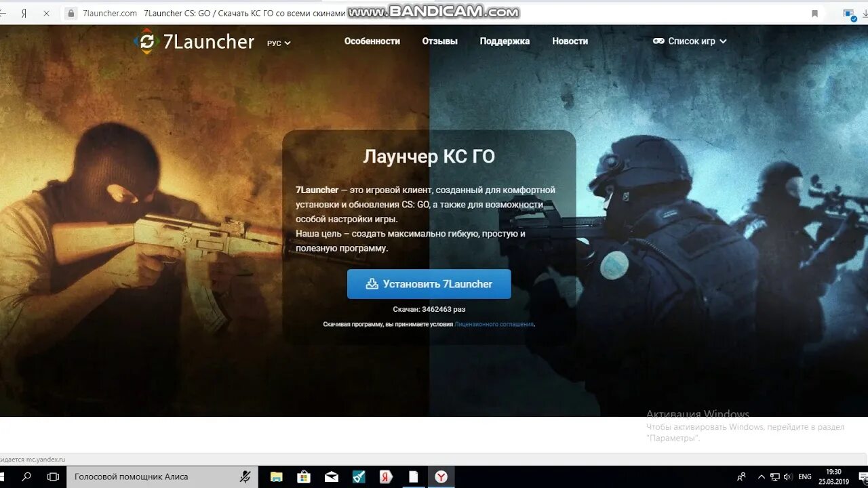Open the Новости page
Viewport: 868px width, 488px height.
pos(570,41)
